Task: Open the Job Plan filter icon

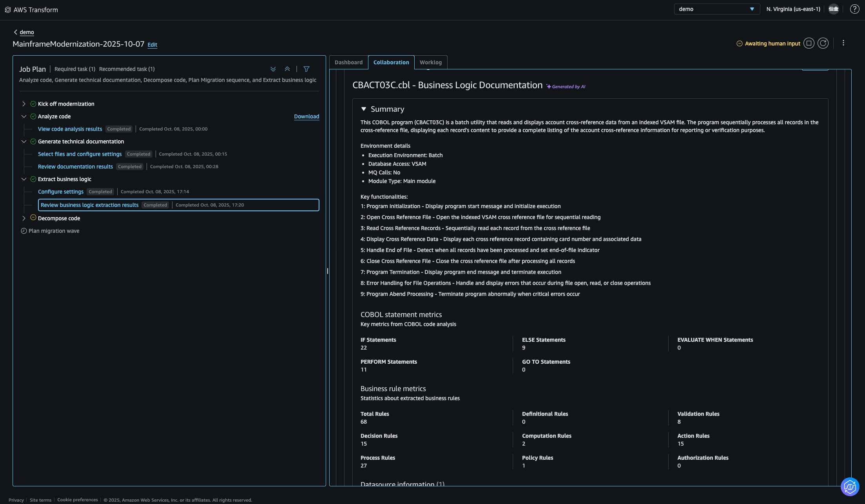Action: (306, 69)
